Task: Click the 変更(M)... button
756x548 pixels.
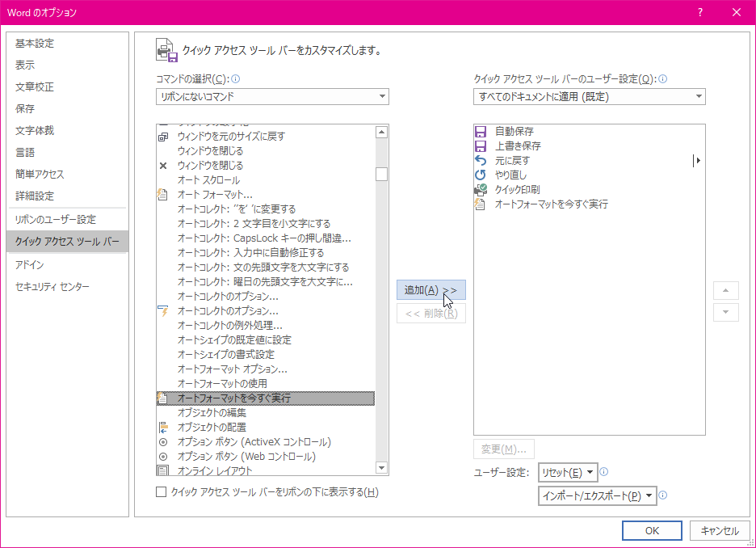Action: 504,449
